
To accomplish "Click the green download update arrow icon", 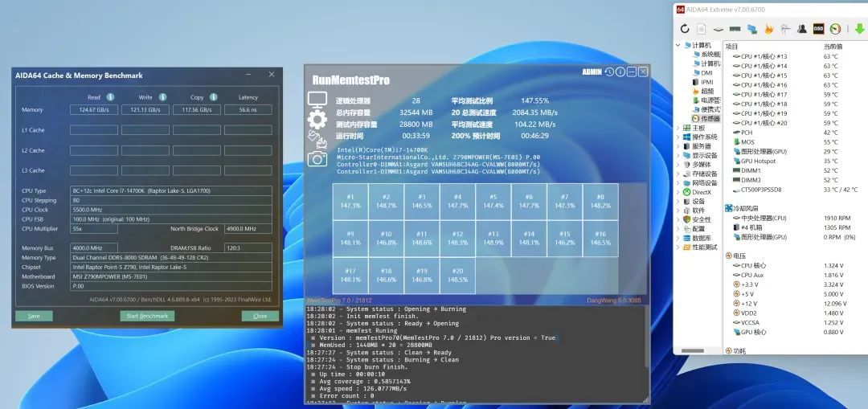I will coord(859,29).
